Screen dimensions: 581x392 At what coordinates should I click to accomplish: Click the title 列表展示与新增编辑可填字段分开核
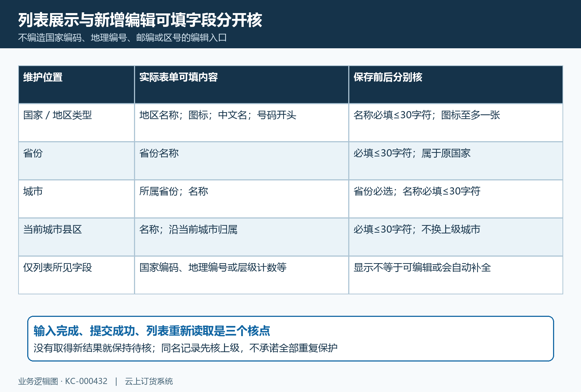pyautogui.click(x=140, y=20)
